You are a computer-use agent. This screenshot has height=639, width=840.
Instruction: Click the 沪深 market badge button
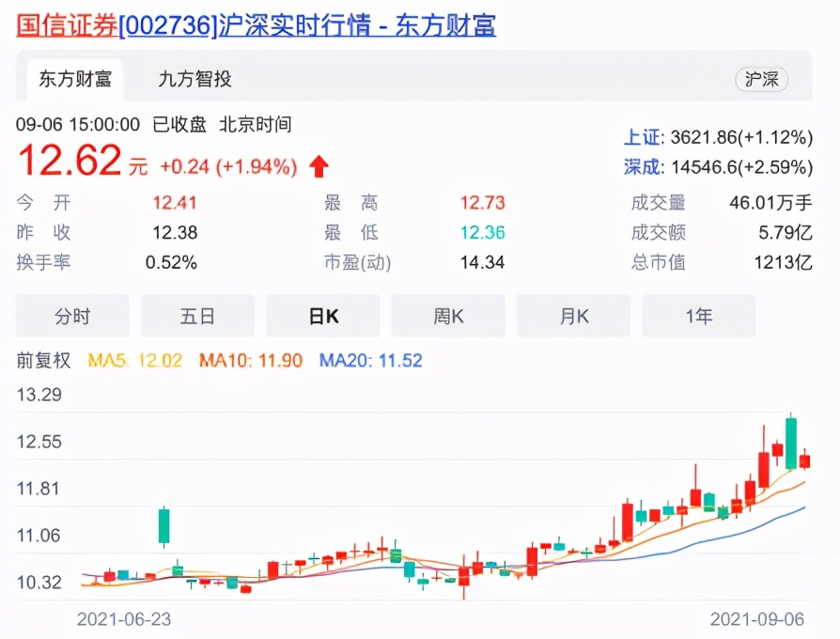[x=761, y=79]
